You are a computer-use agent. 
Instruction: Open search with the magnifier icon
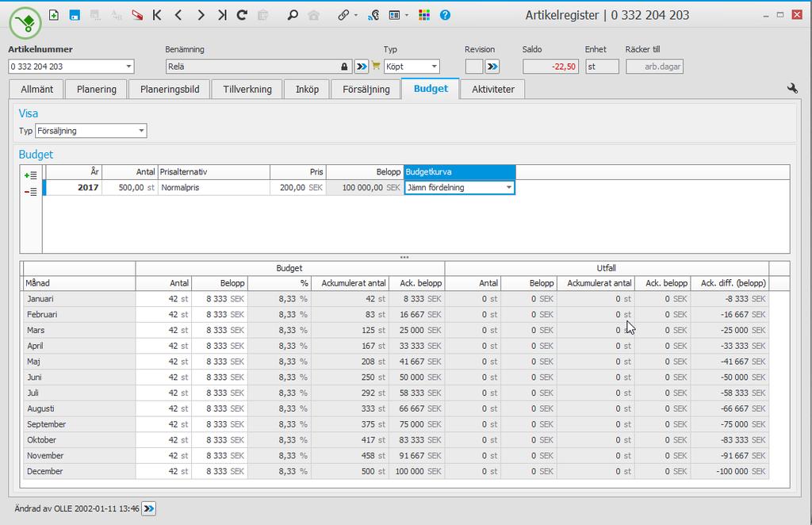click(x=293, y=15)
